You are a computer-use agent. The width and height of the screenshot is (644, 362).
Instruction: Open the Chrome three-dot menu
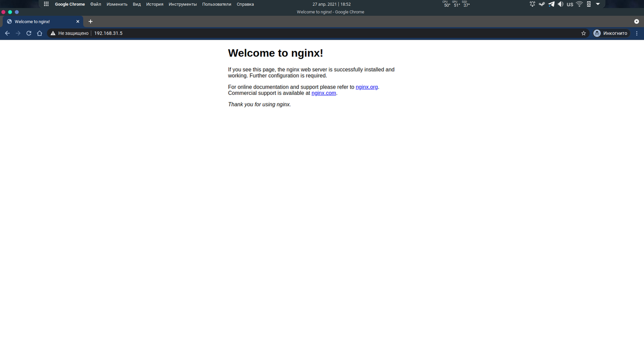point(636,33)
